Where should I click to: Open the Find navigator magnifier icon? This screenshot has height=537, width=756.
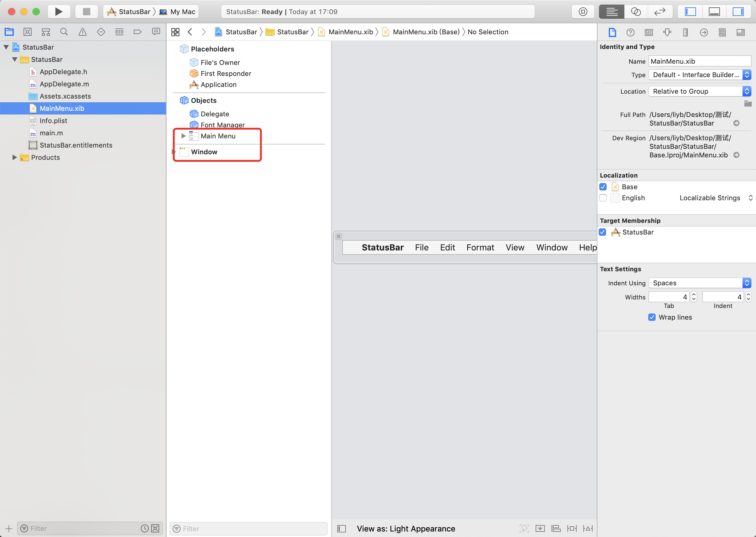click(64, 32)
